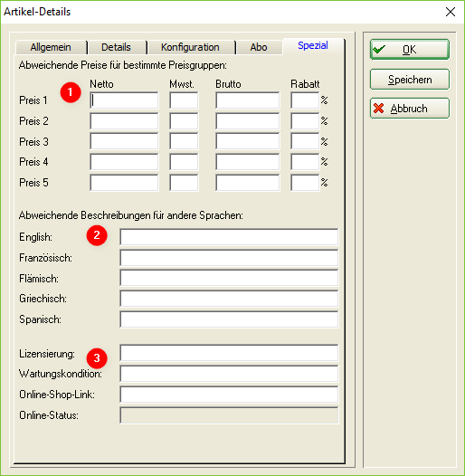465x476 pixels.
Task: Go to the Abo tab
Action: pyautogui.click(x=259, y=47)
